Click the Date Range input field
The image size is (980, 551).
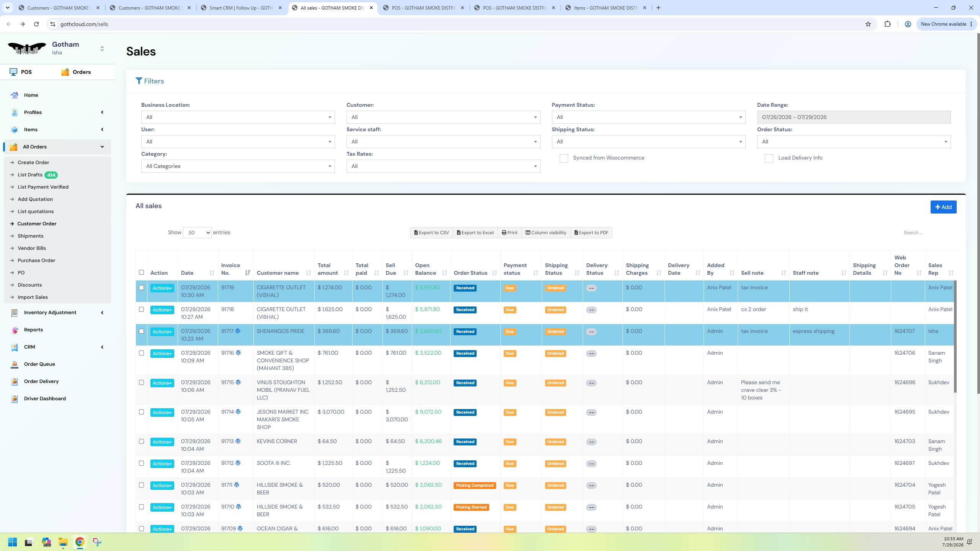click(x=854, y=117)
